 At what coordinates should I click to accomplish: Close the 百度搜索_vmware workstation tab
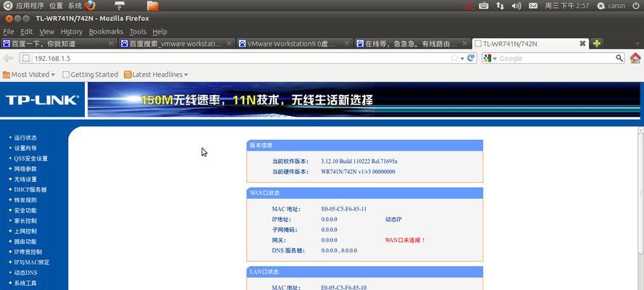(229, 43)
